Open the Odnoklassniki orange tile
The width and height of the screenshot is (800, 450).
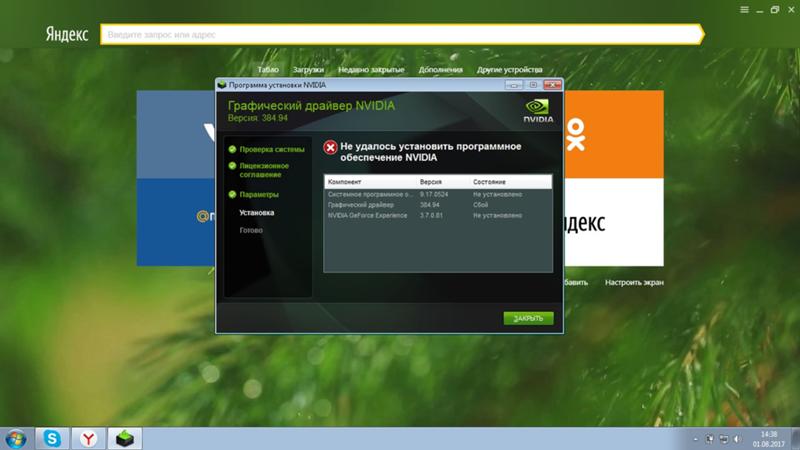[x=614, y=134]
